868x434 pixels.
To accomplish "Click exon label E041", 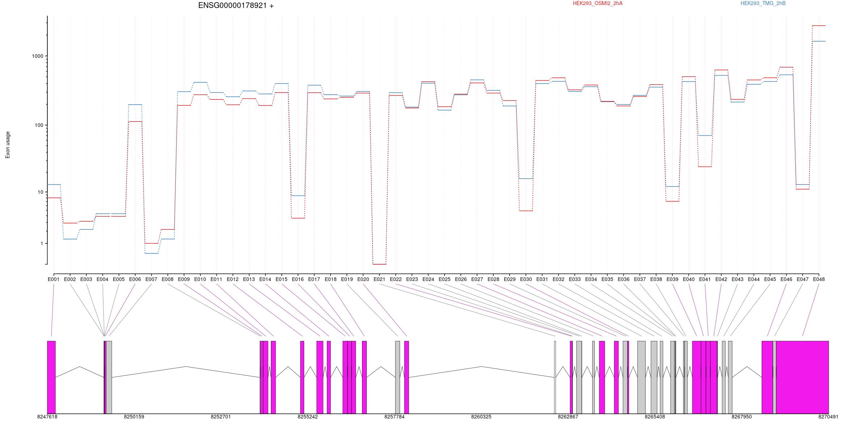I will coord(705,279).
